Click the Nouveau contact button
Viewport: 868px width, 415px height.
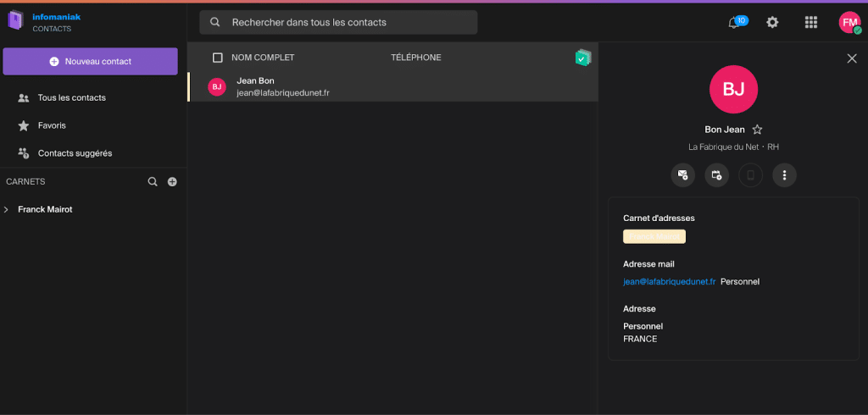click(90, 61)
